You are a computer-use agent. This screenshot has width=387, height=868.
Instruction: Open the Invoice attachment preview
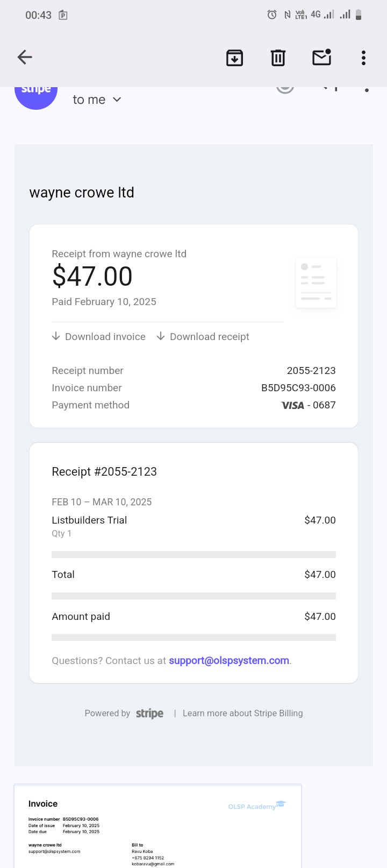pyautogui.click(x=157, y=826)
